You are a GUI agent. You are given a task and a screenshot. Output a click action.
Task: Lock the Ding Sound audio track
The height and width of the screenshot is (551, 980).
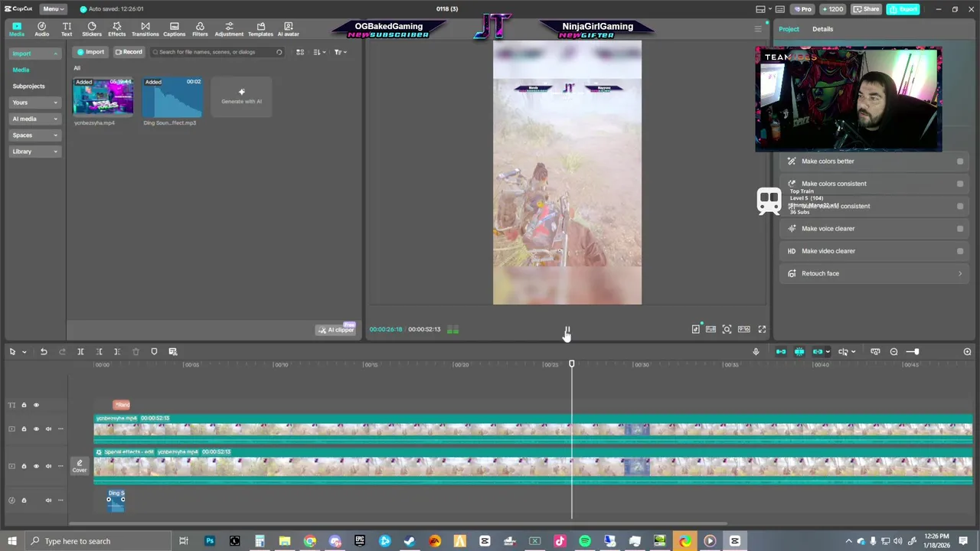pos(24,500)
